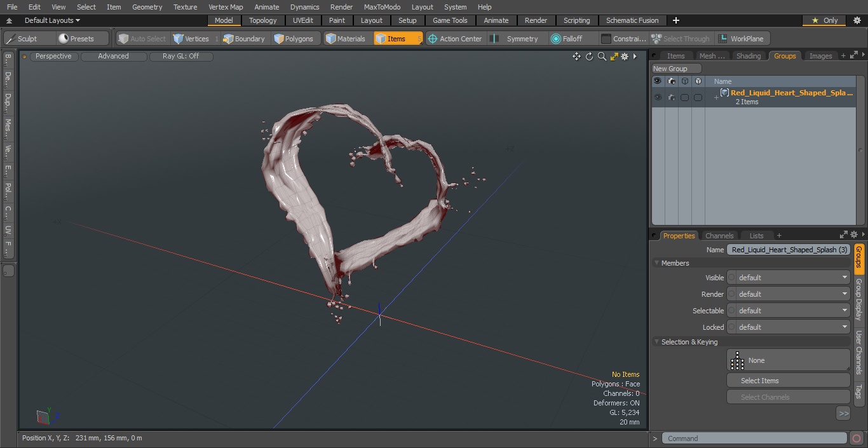Viewport: 868px width, 448px height.
Task: Open the Vertex Map menu
Action: 226,7
